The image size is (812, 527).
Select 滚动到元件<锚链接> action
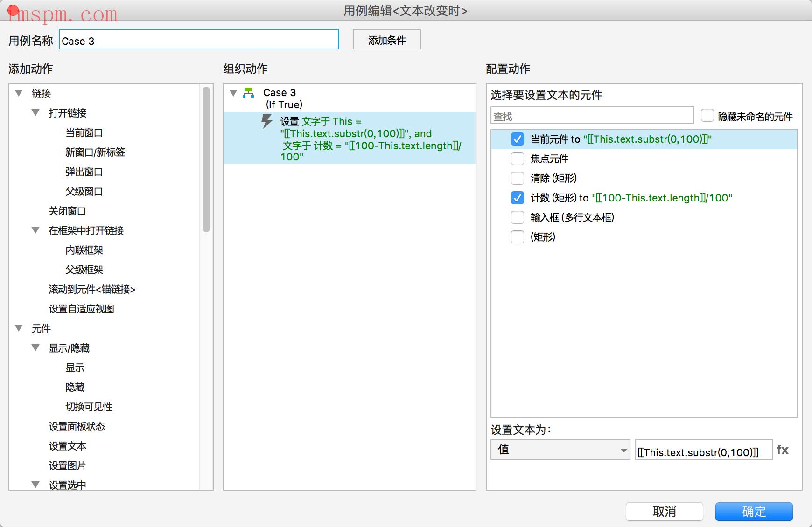click(x=92, y=290)
